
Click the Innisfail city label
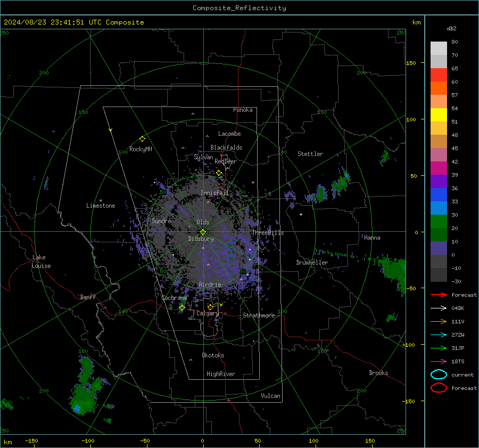pos(215,193)
